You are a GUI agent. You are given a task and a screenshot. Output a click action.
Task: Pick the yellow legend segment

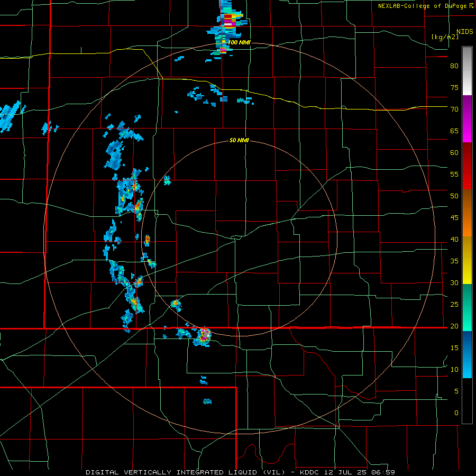tap(467, 260)
